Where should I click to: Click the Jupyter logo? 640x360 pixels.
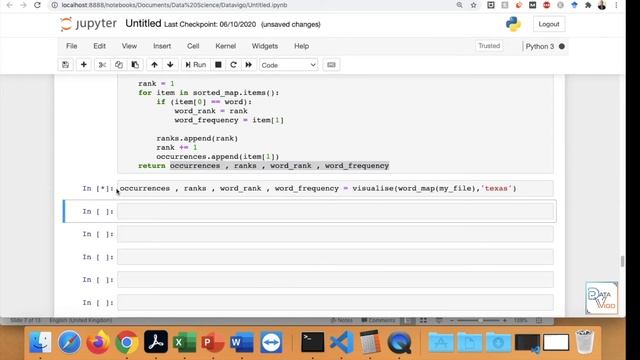coord(88,24)
